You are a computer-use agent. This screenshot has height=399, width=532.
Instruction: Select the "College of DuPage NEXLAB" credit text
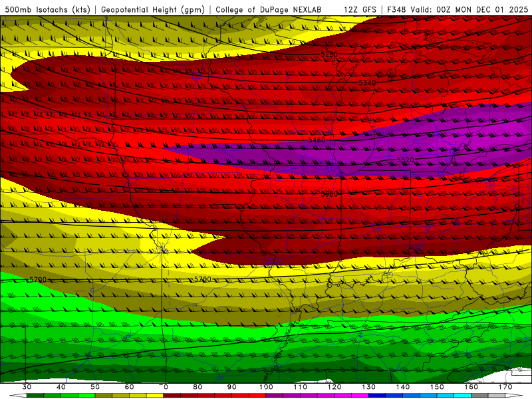269,10
